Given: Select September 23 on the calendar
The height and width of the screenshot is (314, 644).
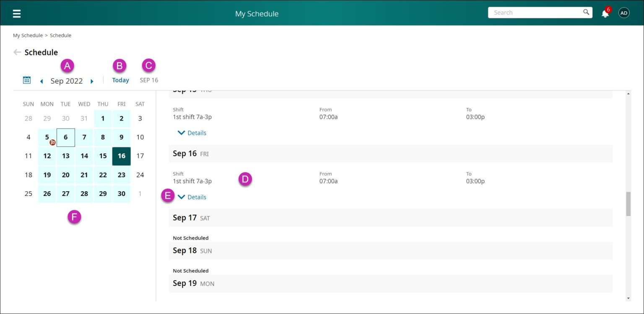Looking at the screenshot, I should [x=121, y=175].
